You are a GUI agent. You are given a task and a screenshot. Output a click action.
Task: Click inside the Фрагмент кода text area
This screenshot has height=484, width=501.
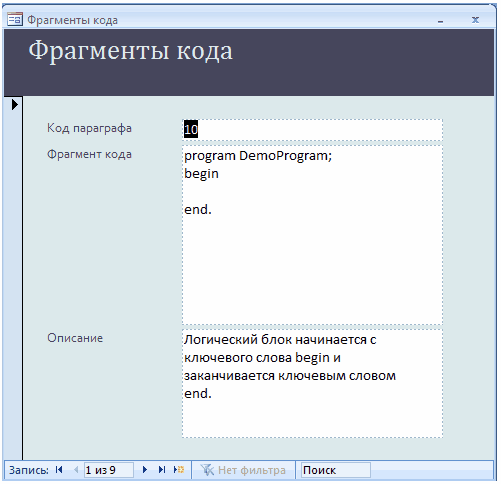click(x=312, y=235)
